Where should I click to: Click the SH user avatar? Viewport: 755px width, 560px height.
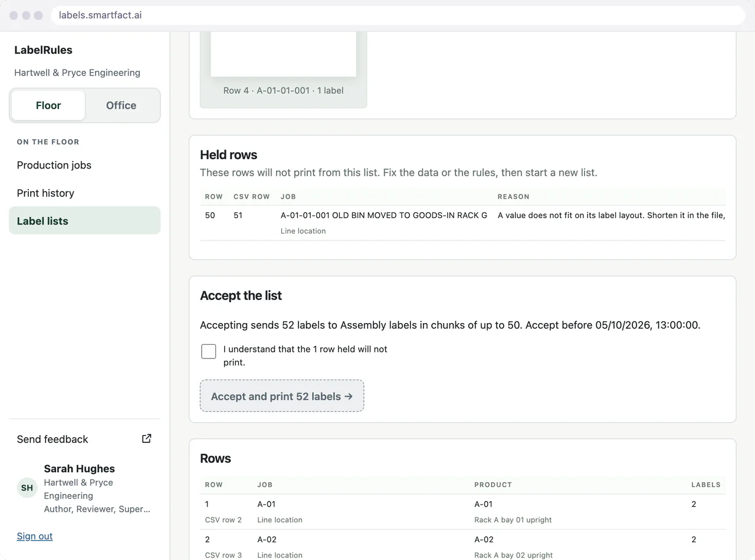coord(27,488)
